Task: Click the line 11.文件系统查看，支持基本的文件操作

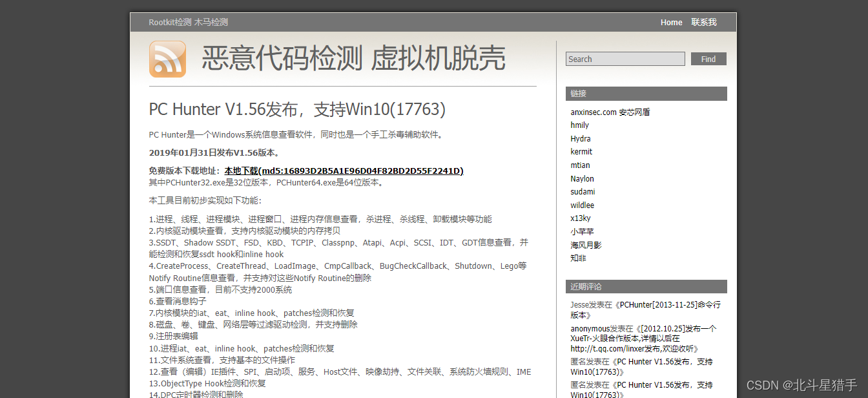Action: [222, 360]
